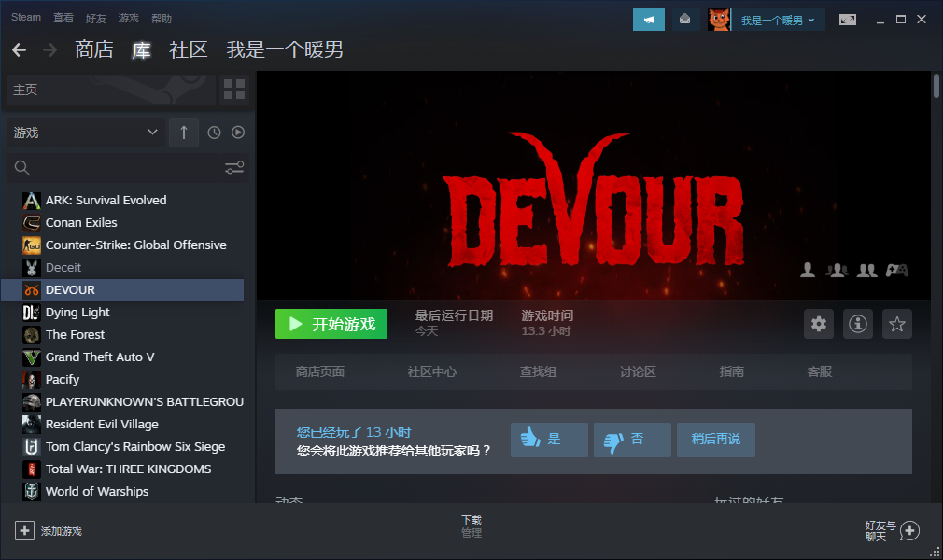Open the 帮助 menu
Image resolution: width=943 pixels, height=560 pixels.
[x=162, y=18]
